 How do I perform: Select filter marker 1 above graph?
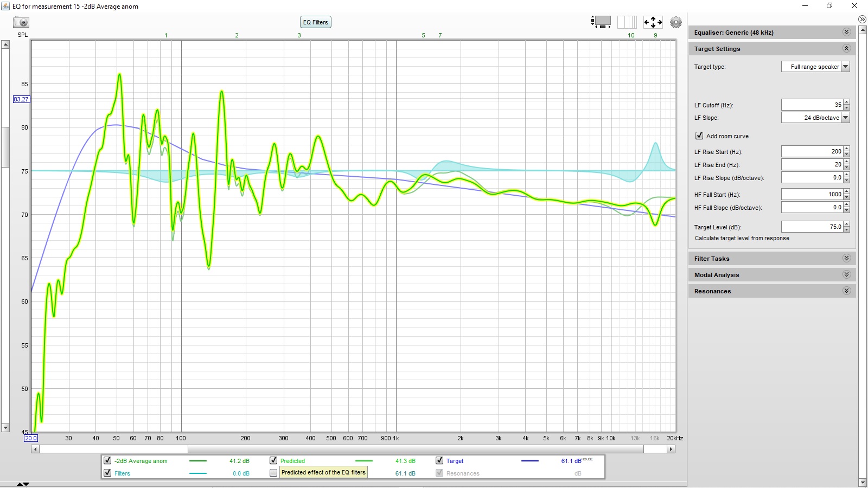[x=166, y=35]
